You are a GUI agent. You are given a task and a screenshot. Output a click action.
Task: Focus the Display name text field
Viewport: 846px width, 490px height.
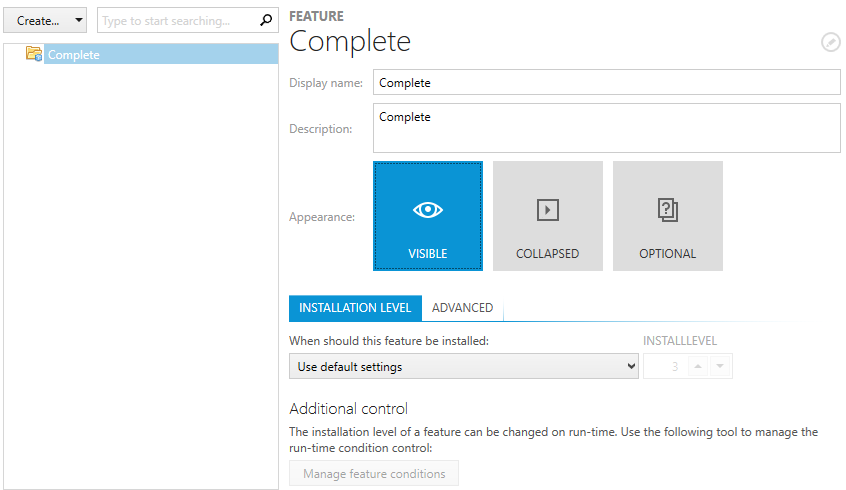click(x=606, y=83)
